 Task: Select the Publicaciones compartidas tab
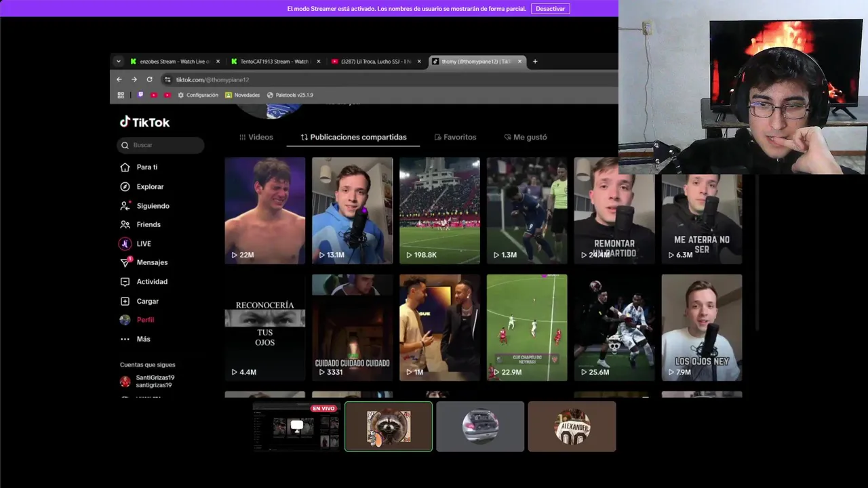point(353,137)
